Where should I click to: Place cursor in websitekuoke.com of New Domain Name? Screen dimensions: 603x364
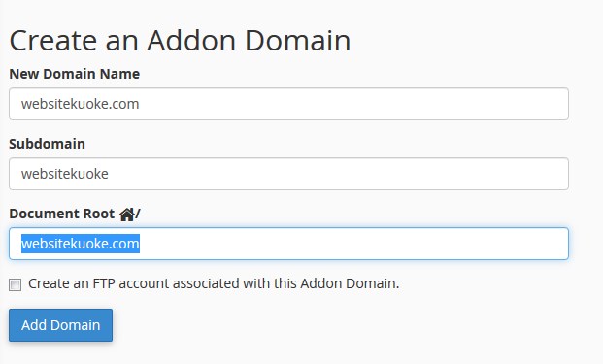80,104
